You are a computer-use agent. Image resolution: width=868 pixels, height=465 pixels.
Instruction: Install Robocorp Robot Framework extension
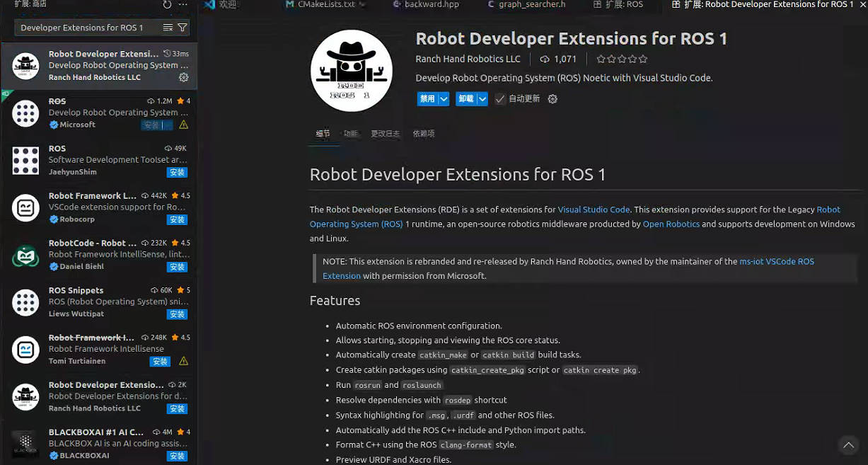pyautogui.click(x=177, y=219)
